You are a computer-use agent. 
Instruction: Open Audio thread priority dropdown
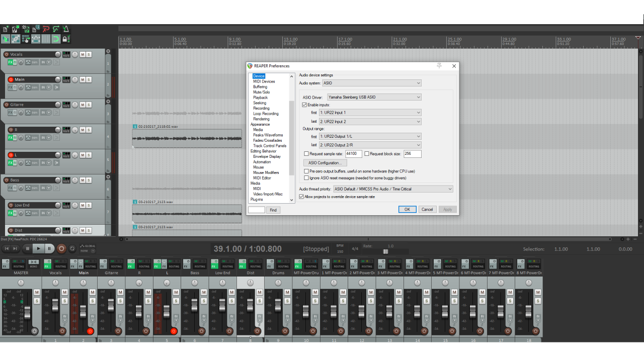[393, 189]
